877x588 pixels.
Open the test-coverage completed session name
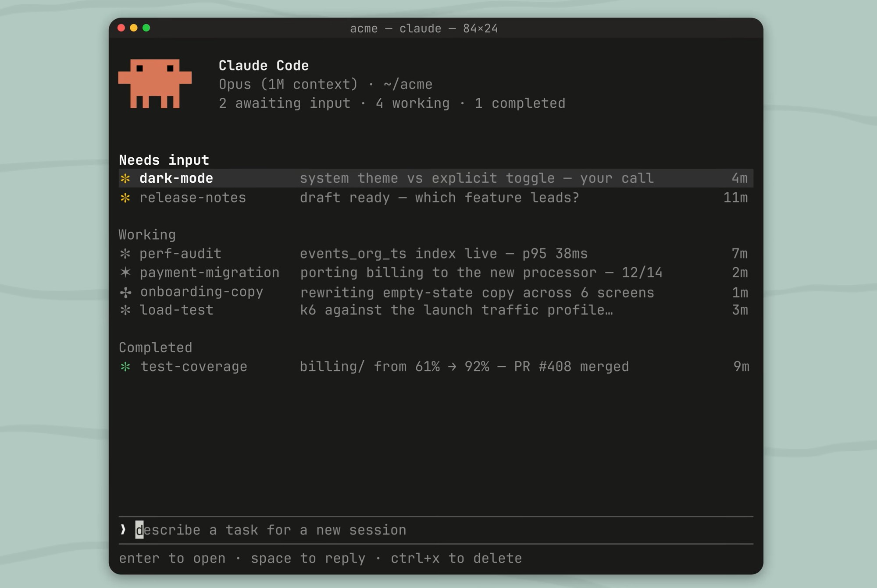(x=194, y=367)
